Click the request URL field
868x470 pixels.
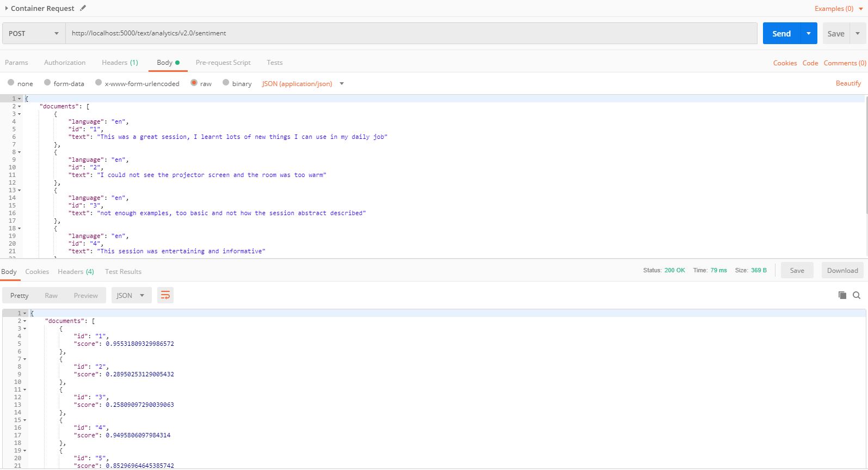(x=411, y=33)
